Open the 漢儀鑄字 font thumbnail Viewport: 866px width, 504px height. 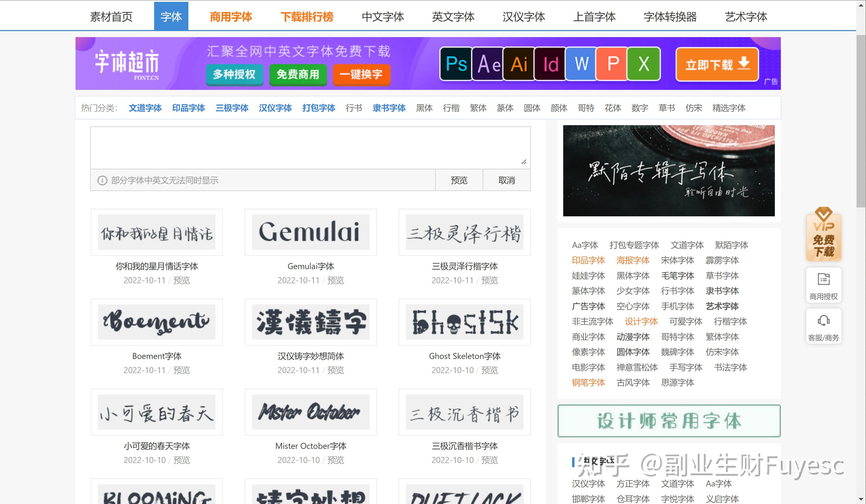point(311,322)
